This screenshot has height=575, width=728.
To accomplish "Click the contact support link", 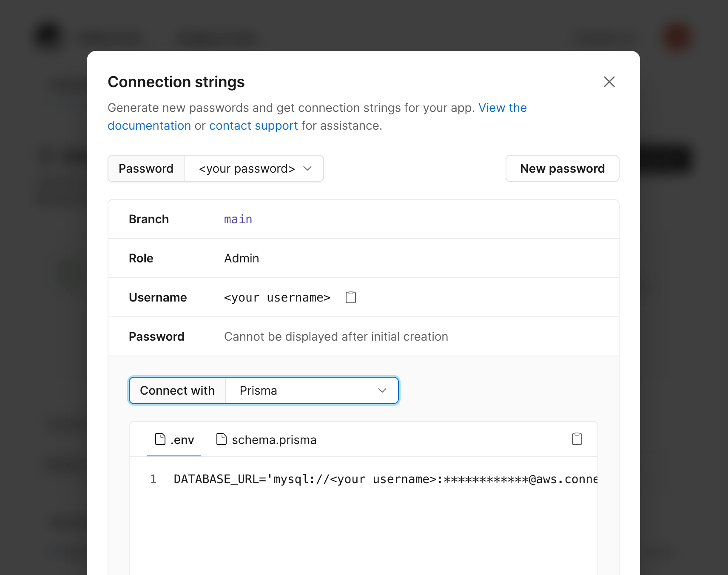I will (253, 125).
